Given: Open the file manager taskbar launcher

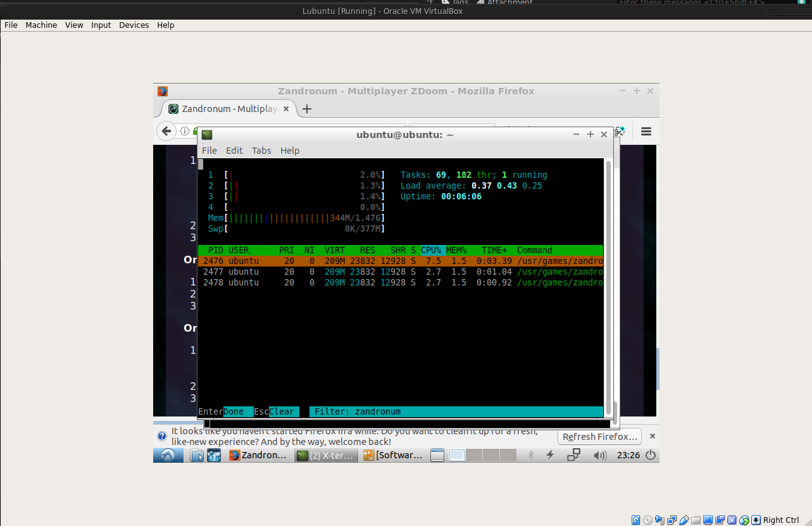Looking at the screenshot, I should tap(197, 455).
